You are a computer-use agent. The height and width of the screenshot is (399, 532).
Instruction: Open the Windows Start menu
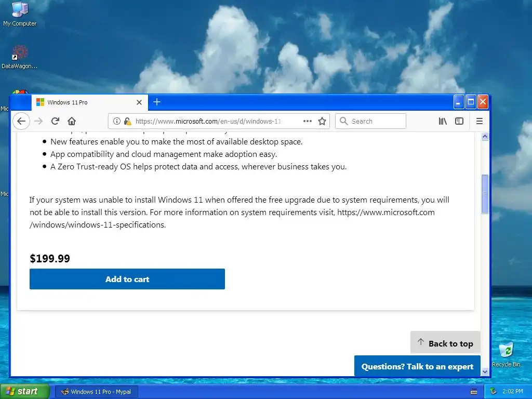click(x=24, y=391)
